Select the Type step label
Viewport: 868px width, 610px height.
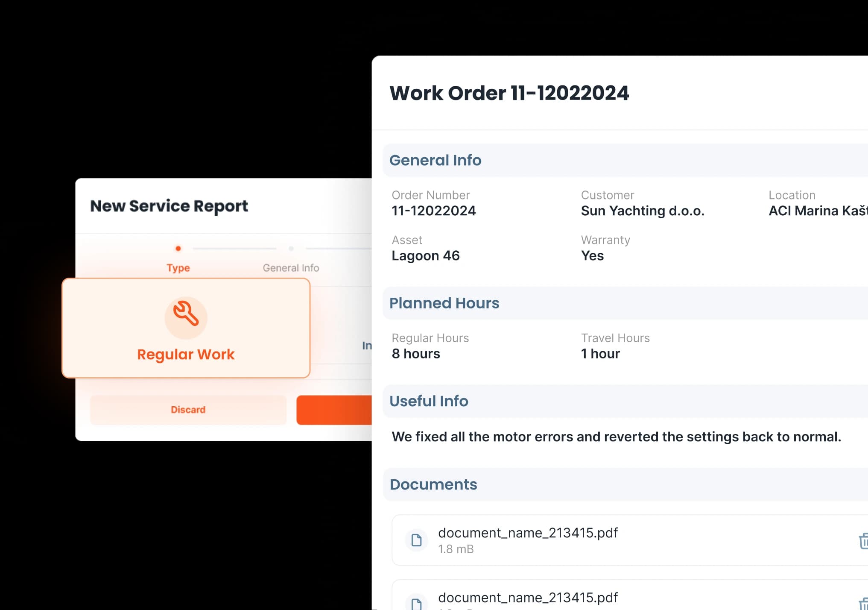pyautogui.click(x=178, y=267)
